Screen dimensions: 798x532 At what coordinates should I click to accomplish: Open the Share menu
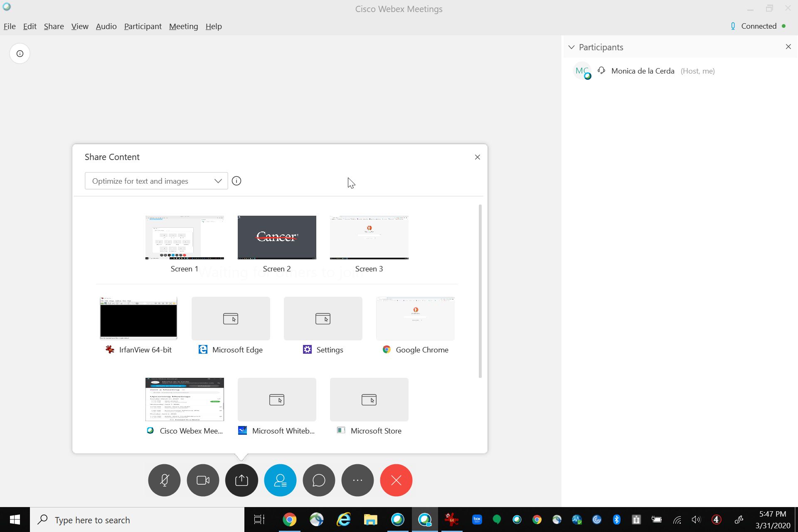click(54, 26)
